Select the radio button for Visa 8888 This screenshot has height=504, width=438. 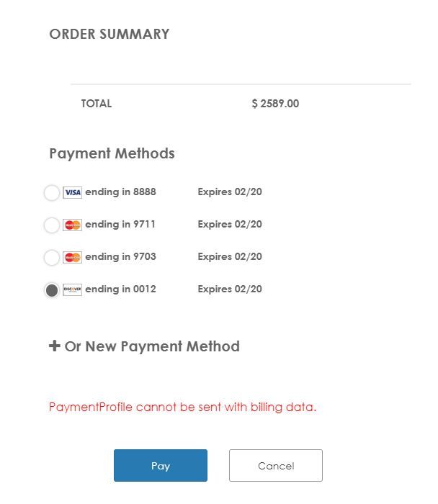pyautogui.click(x=52, y=193)
